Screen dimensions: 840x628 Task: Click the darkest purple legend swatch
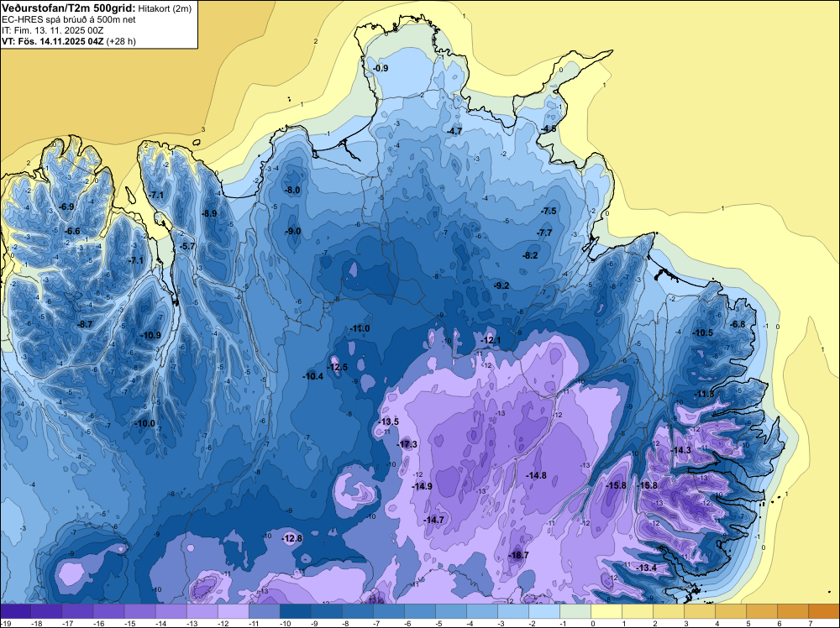click(15, 611)
